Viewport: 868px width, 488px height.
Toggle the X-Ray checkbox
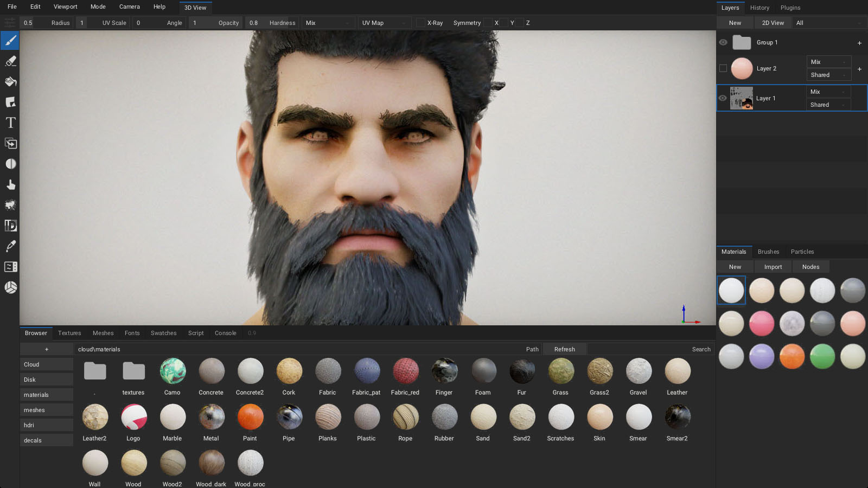coord(420,23)
